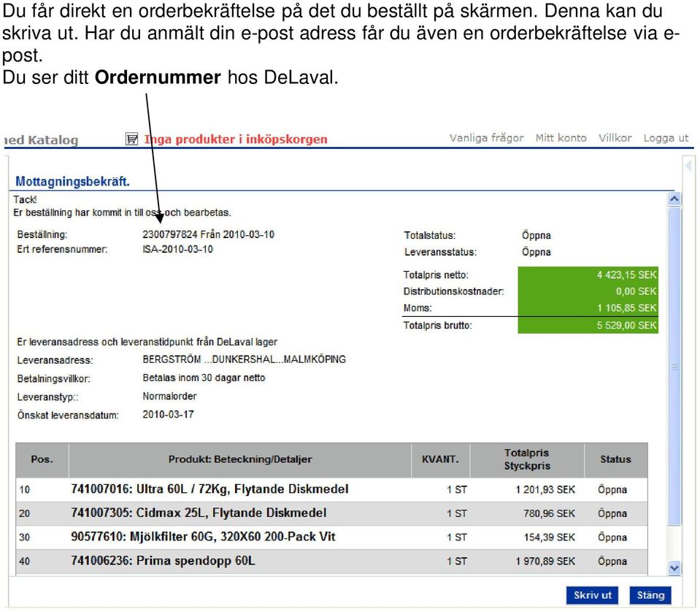The image size is (700, 612).
Task: Select product 741006236 Prima spendopp 60L
Action: (x=331, y=561)
